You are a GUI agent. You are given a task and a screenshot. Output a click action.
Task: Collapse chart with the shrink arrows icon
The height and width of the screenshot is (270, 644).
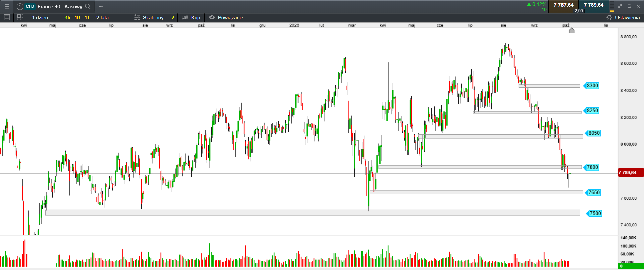[x=620, y=6]
